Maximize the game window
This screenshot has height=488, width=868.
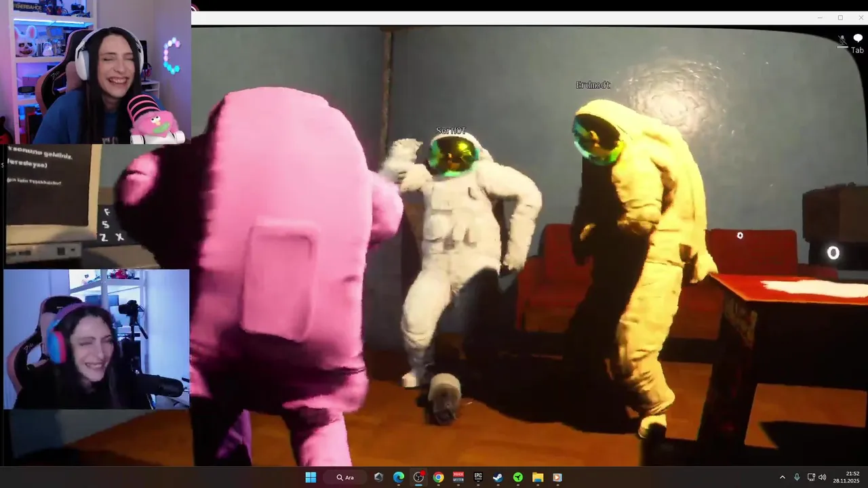point(840,18)
